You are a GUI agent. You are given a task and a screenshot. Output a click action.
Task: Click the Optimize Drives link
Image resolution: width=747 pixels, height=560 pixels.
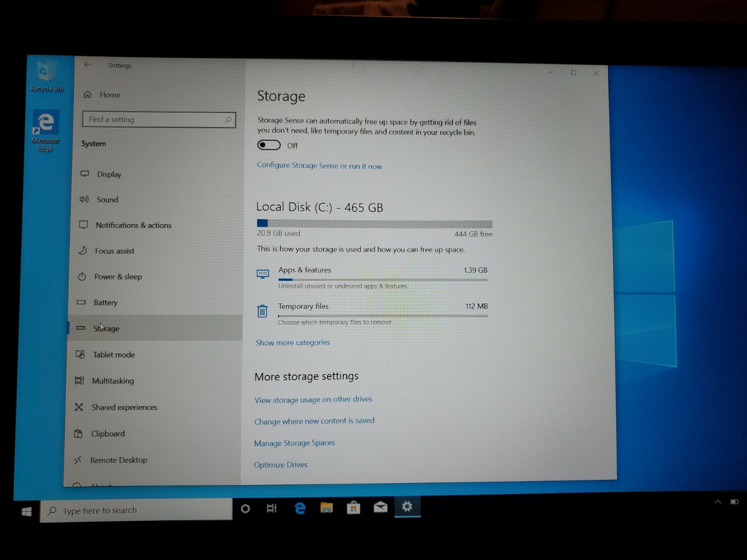coord(281,465)
